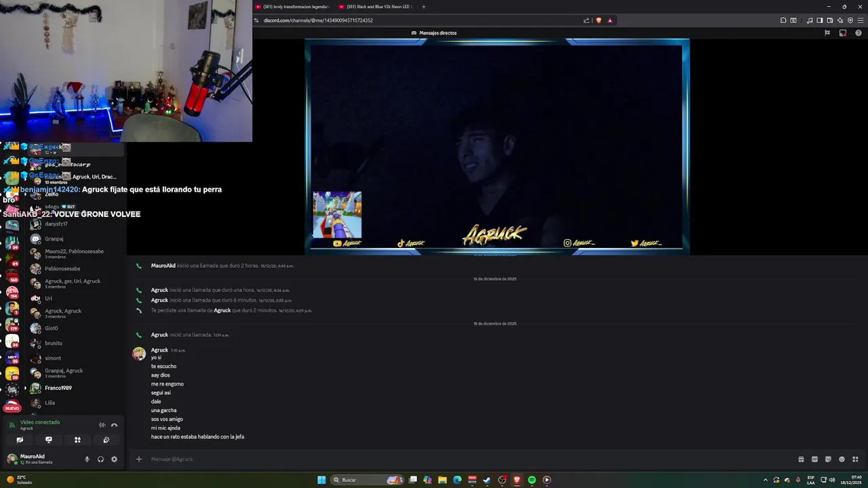Viewport: 868px width, 488px height.
Task: Click the share icon in address bar
Action: pos(587,20)
